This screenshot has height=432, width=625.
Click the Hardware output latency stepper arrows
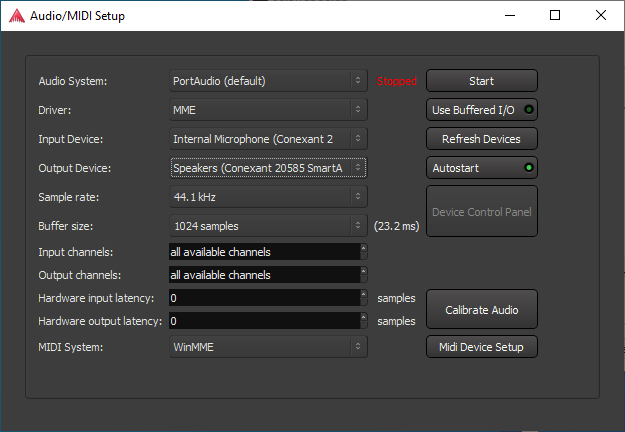tap(363, 321)
